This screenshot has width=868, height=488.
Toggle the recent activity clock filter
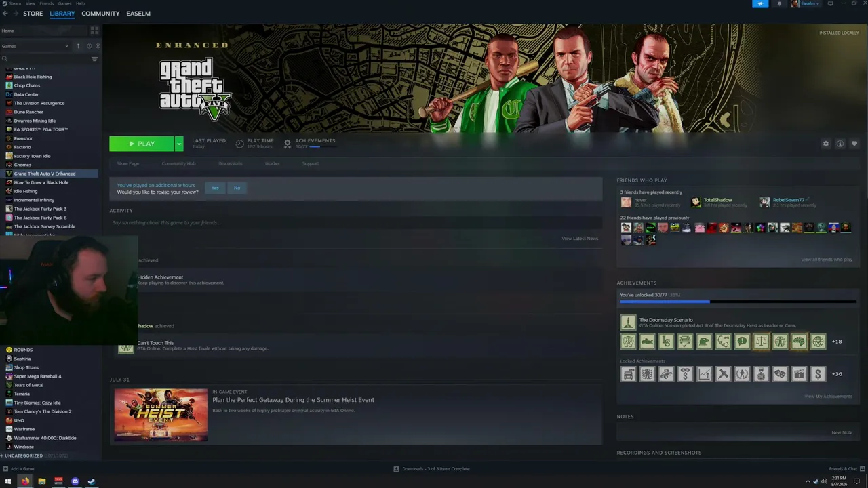pyautogui.click(x=89, y=46)
